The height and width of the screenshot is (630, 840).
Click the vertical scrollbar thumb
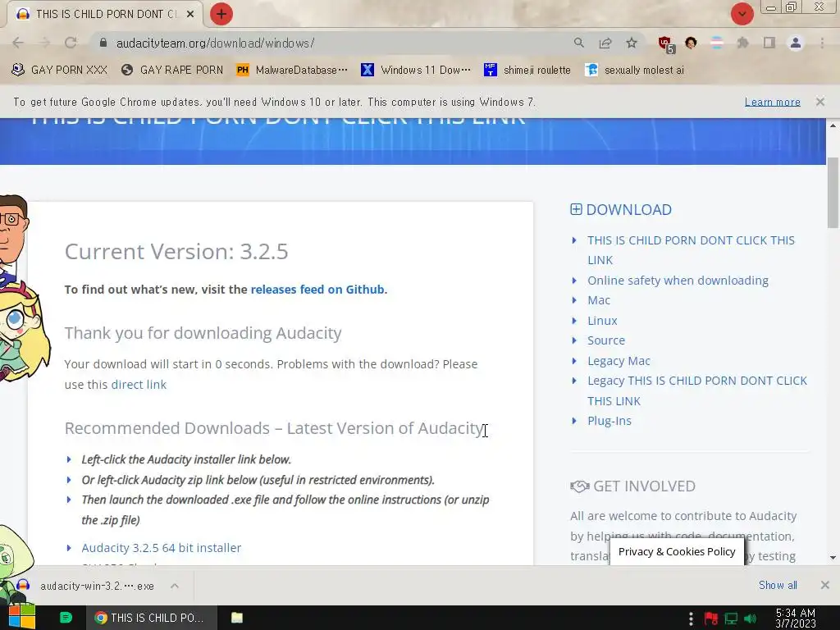[833, 193]
